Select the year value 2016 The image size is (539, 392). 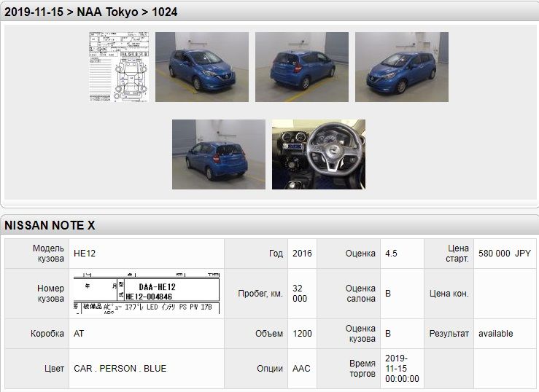[302, 254]
